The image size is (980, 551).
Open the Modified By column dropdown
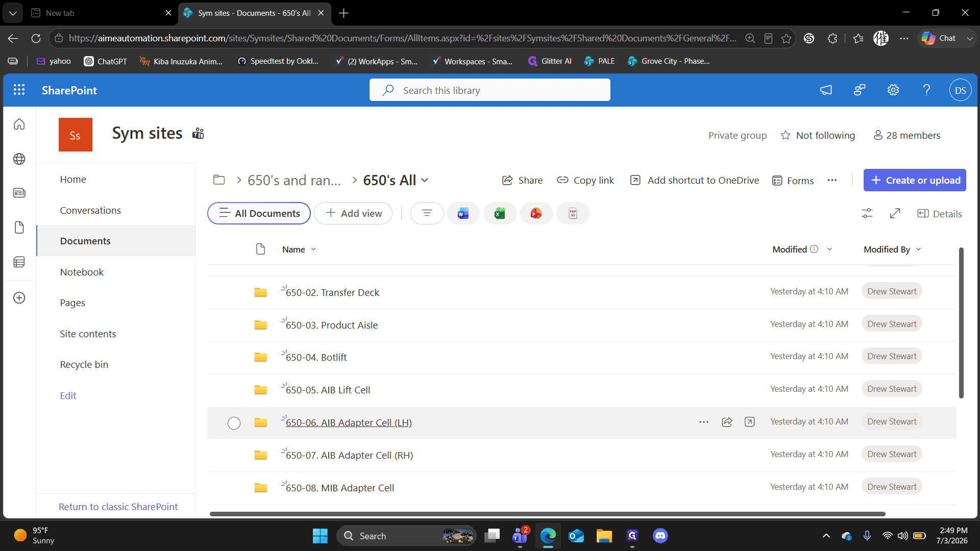[919, 249]
